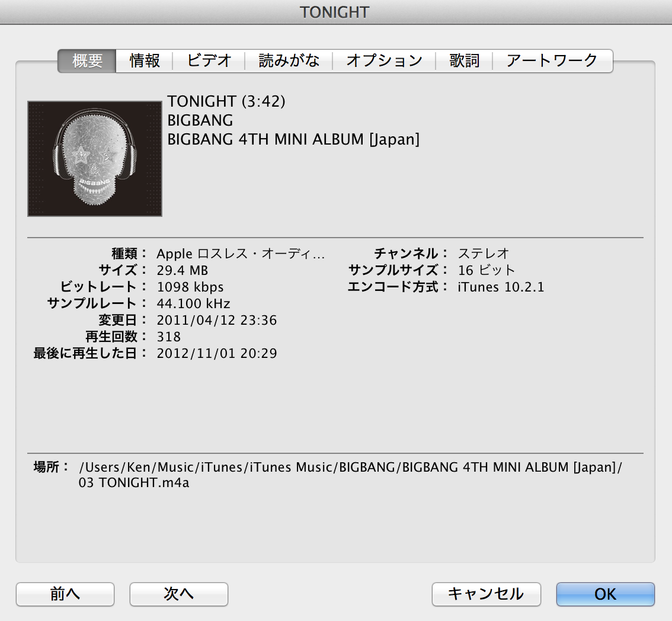Go to the 読みがな tab
This screenshot has height=621, width=672.
coord(289,61)
